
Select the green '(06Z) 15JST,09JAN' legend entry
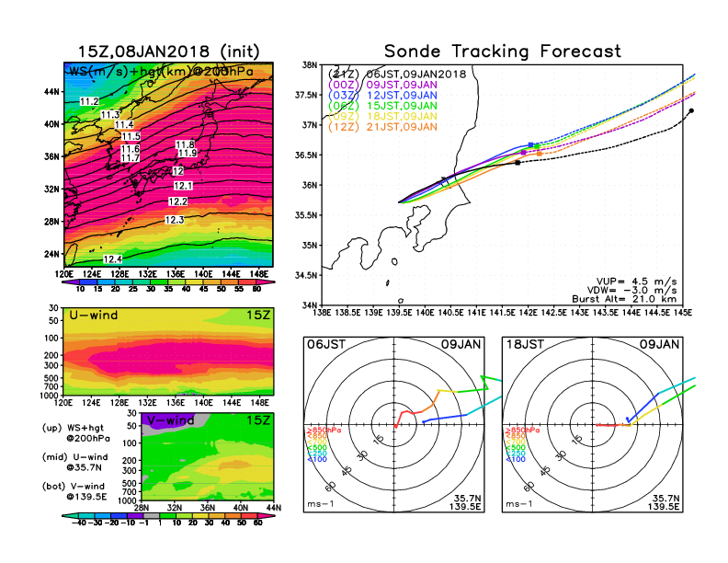click(382, 106)
